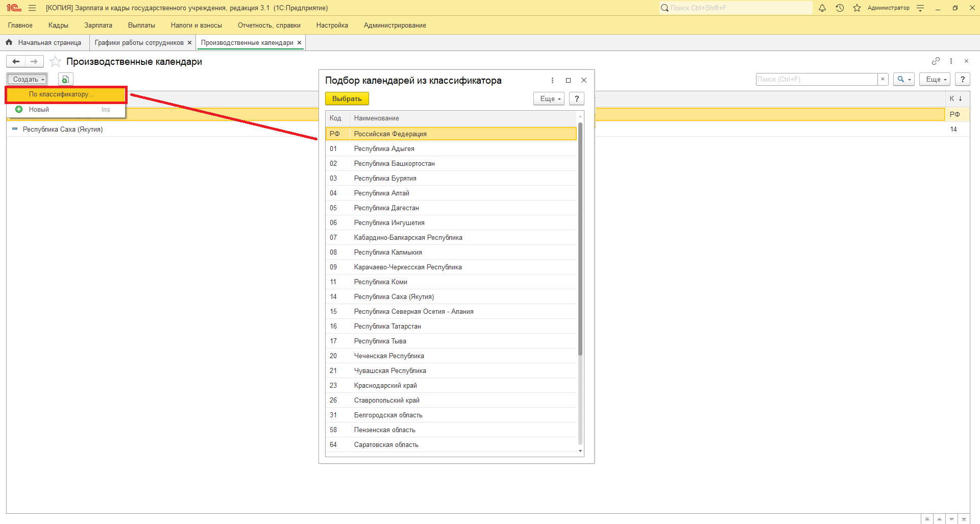980x524 pixels.
Task: Open the form's three-dot options menu
Action: tap(951, 61)
